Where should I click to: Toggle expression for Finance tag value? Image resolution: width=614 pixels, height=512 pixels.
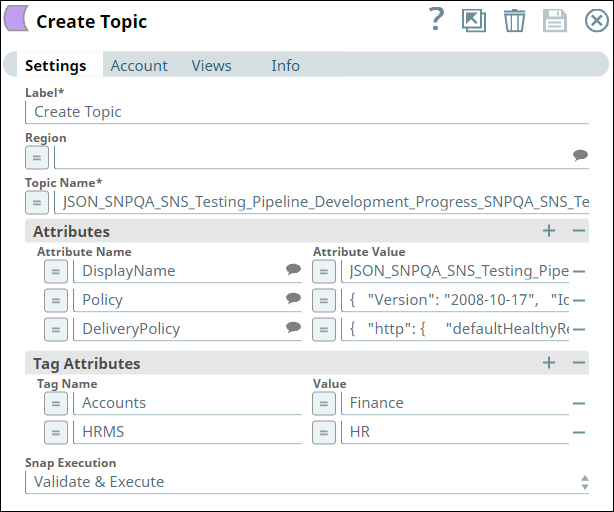click(x=324, y=404)
